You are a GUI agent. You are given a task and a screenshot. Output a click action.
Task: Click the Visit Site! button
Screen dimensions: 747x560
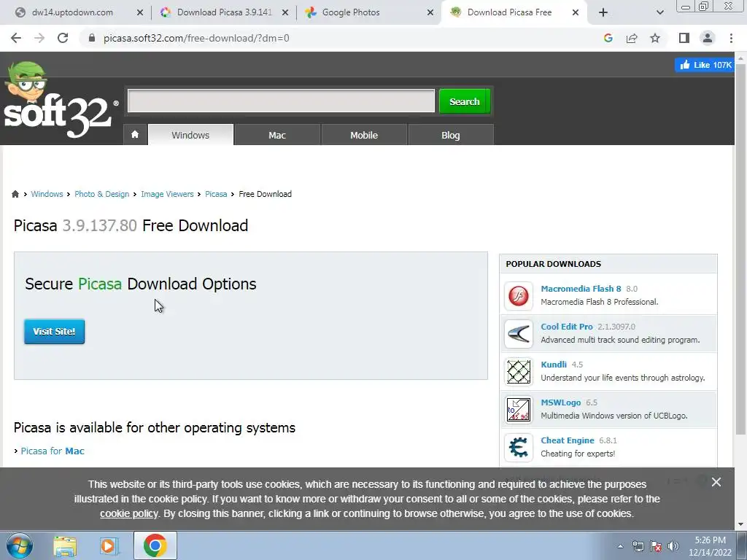coord(54,332)
